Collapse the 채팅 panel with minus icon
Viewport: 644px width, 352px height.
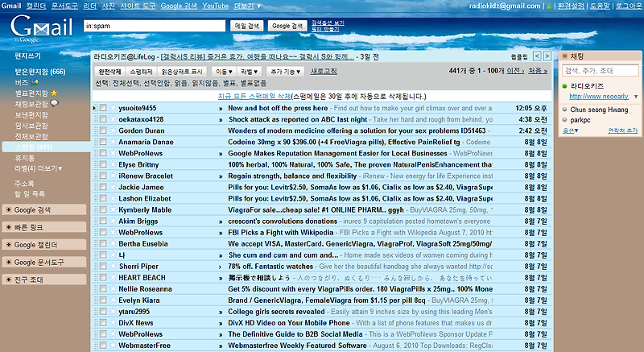click(565, 56)
